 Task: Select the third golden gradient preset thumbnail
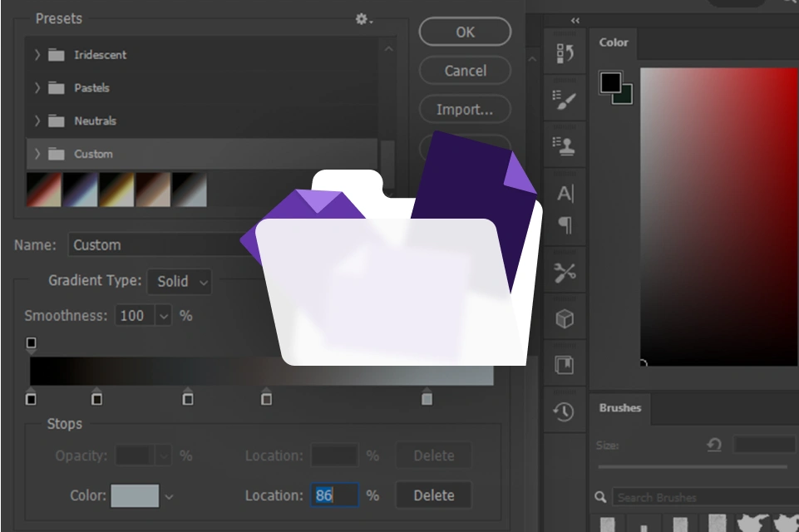[x=116, y=190]
